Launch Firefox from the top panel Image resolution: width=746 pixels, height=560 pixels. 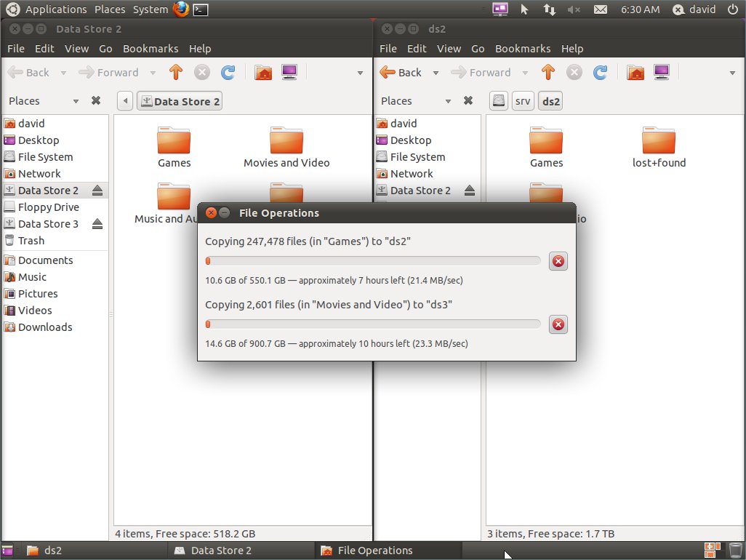click(x=181, y=9)
